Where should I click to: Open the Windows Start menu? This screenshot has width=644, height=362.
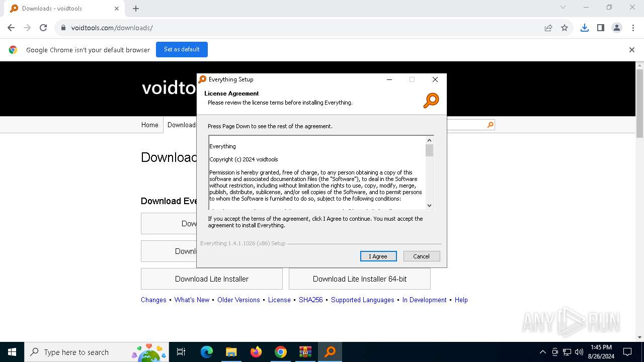[x=12, y=352]
